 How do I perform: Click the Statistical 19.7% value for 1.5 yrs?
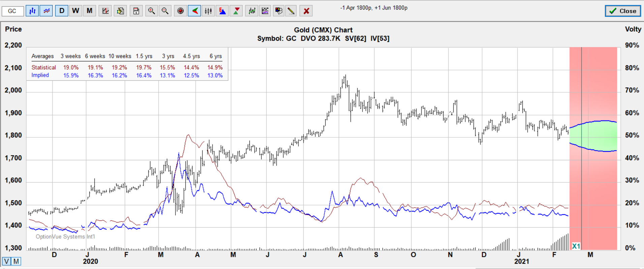point(144,67)
